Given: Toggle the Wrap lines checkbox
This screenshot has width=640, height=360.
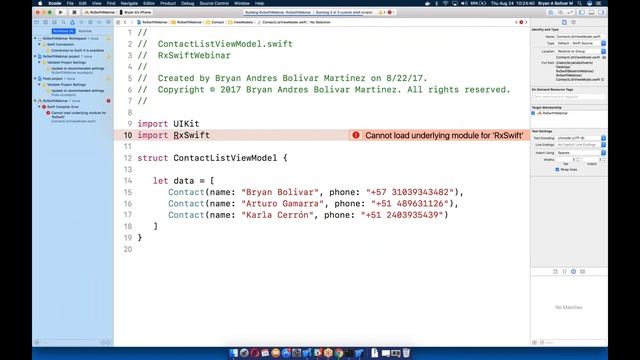Looking at the screenshot, I should [557, 169].
